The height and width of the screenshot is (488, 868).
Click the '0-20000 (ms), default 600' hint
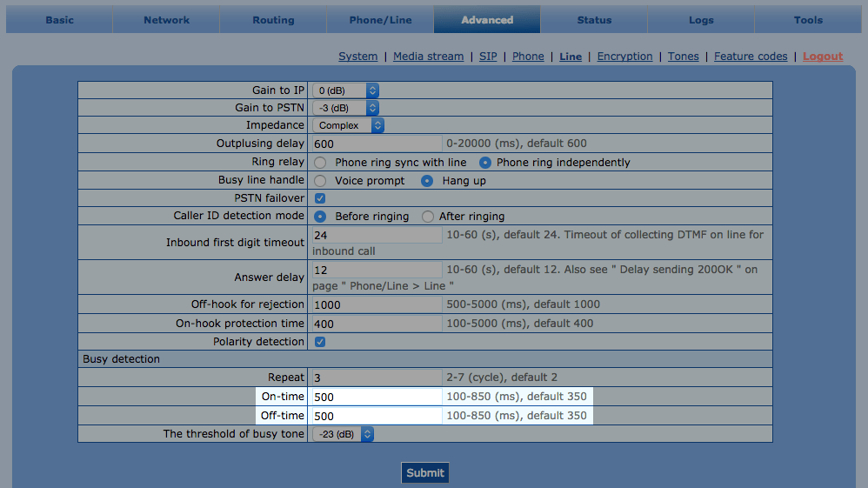(x=517, y=144)
